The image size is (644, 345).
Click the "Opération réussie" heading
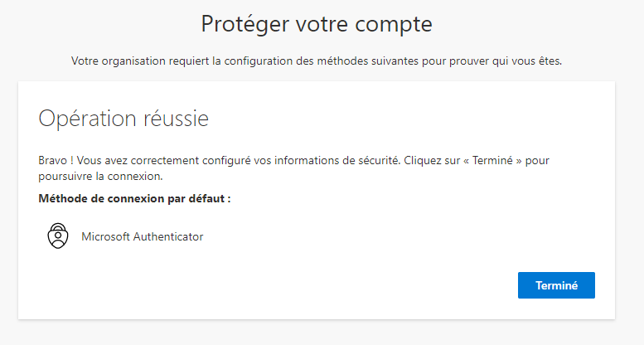pos(123,119)
